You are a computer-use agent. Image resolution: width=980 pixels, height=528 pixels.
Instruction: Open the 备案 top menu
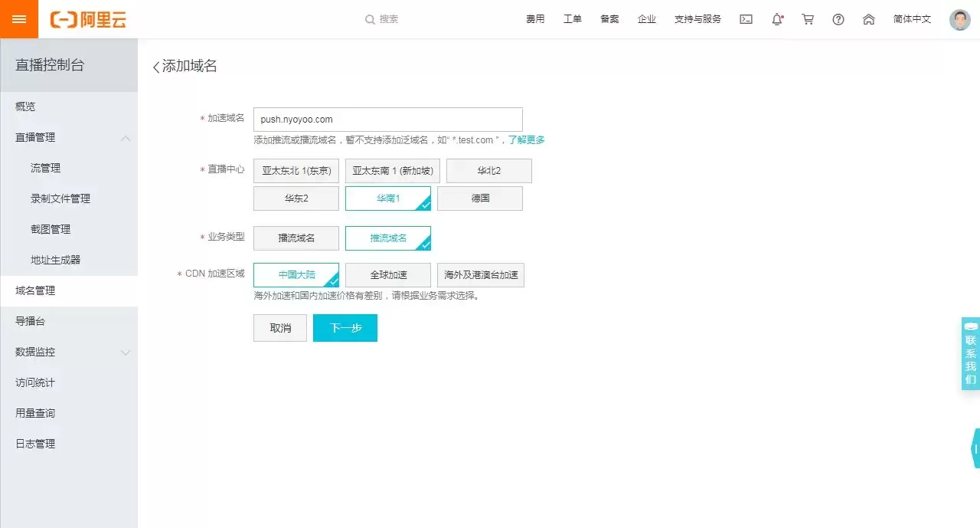[609, 19]
